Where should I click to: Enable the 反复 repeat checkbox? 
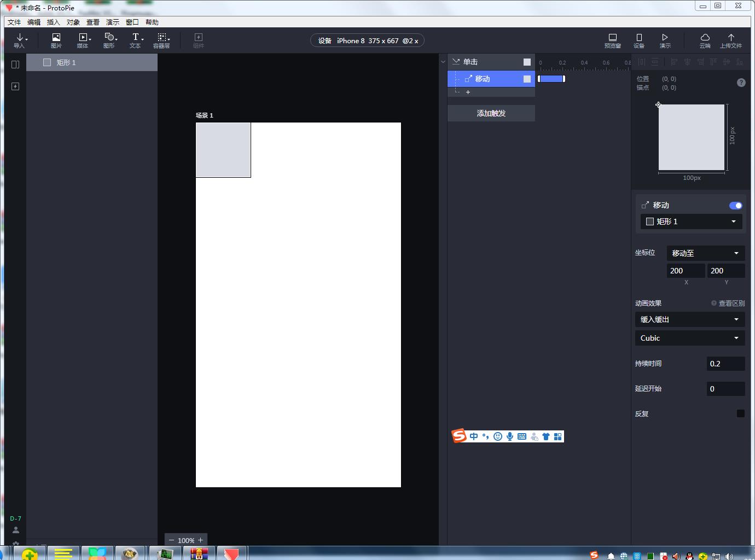tap(740, 413)
